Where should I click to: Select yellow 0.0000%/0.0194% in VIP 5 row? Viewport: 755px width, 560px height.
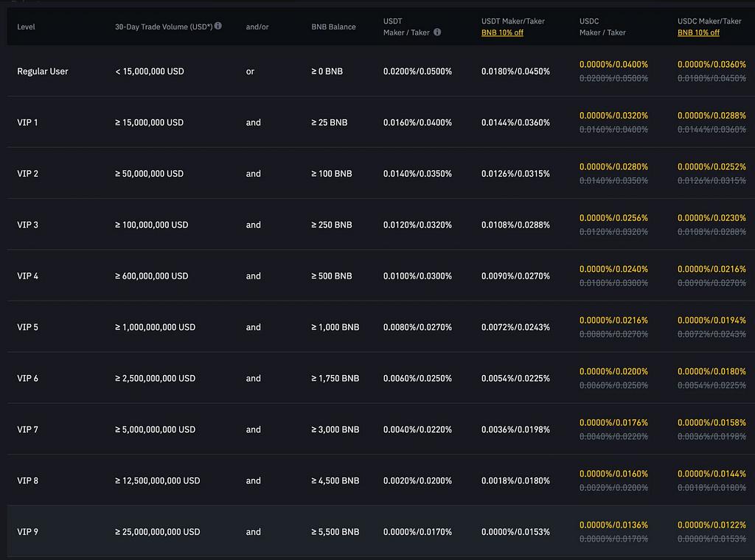point(711,321)
